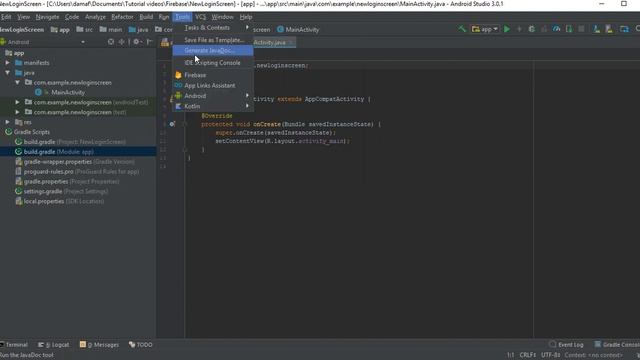Hide the Project tool window
640x360 pixels.
click(x=150, y=42)
